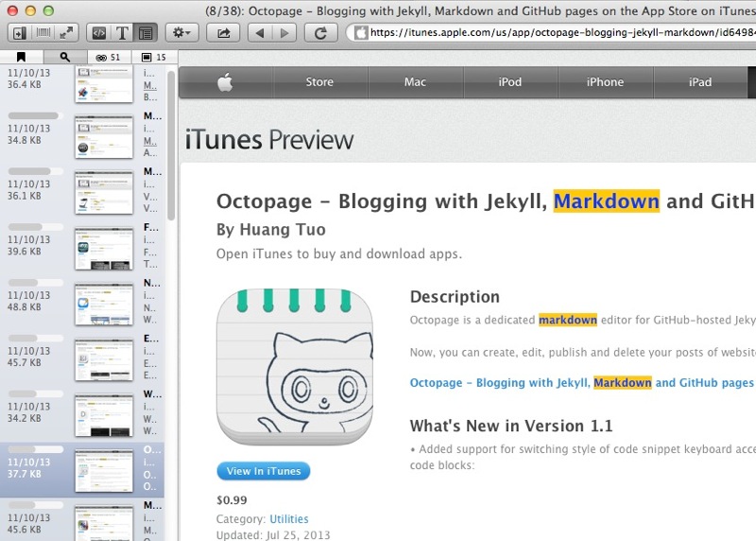The height and width of the screenshot is (541, 756).
Task: Show HTML source code view
Action: pyautogui.click(x=99, y=33)
